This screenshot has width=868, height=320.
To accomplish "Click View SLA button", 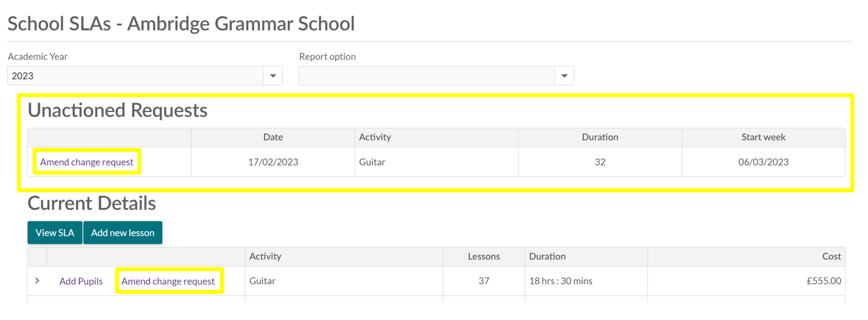I will click(x=55, y=233).
